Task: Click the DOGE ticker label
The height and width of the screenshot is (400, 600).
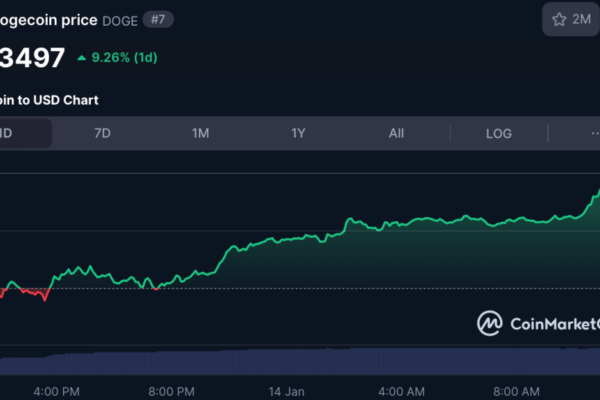Action: (120, 21)
